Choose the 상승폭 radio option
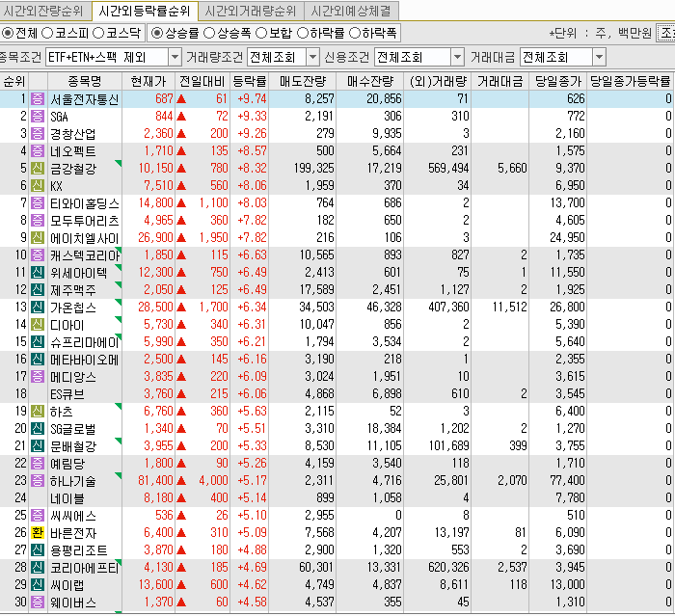 click(209, 33)
